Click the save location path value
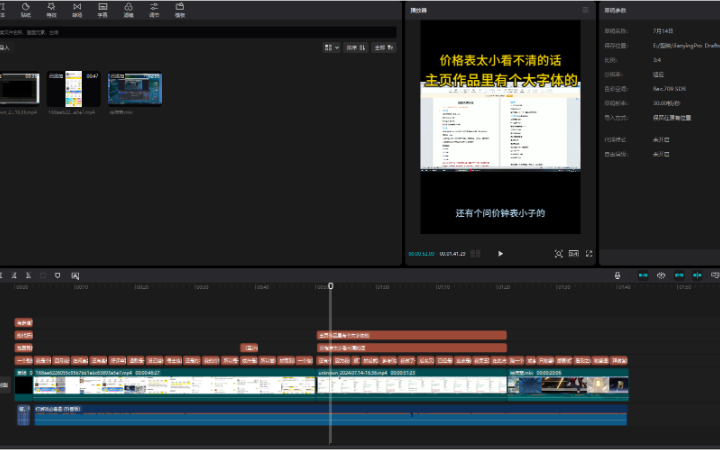Screen dimensions: 720x450 (x=686, y=45)
